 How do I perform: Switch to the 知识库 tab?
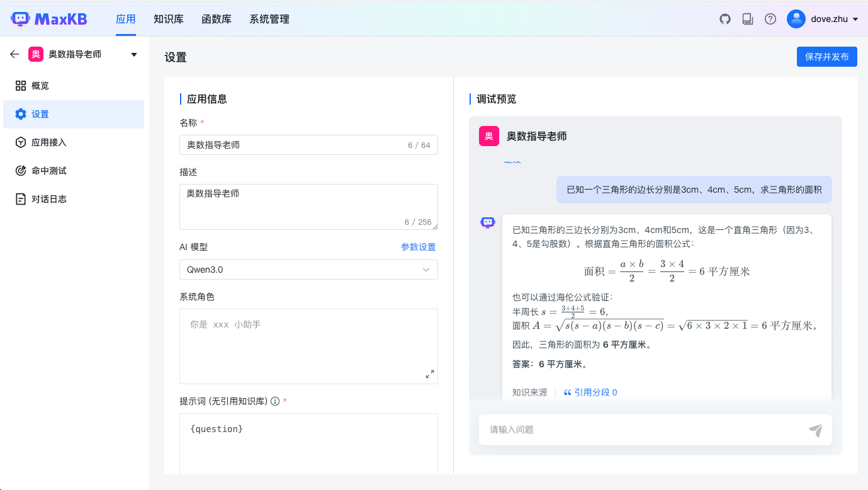point(169,19)
